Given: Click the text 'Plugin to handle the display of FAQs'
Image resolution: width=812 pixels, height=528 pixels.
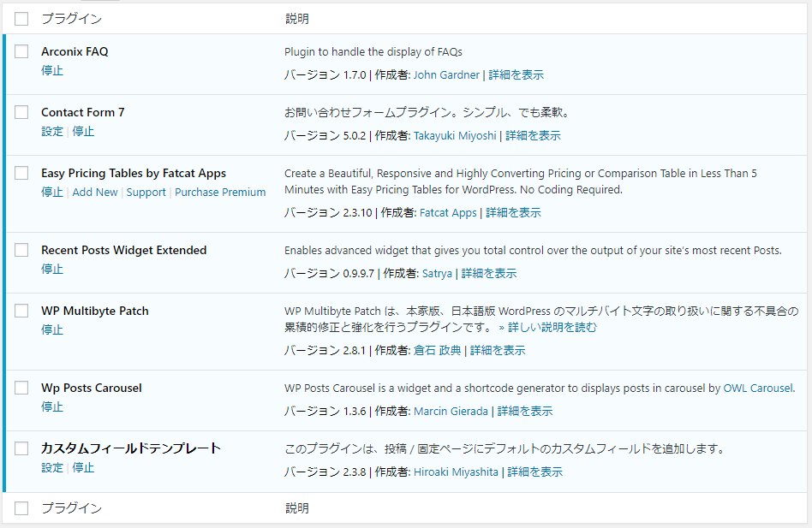Looking at the screenshot, I should 373,51.
